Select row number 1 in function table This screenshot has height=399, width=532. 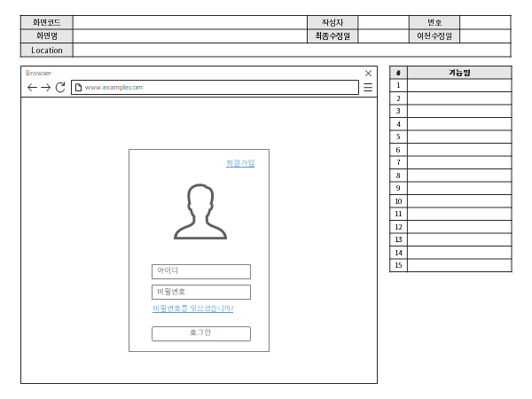[450, 85]
